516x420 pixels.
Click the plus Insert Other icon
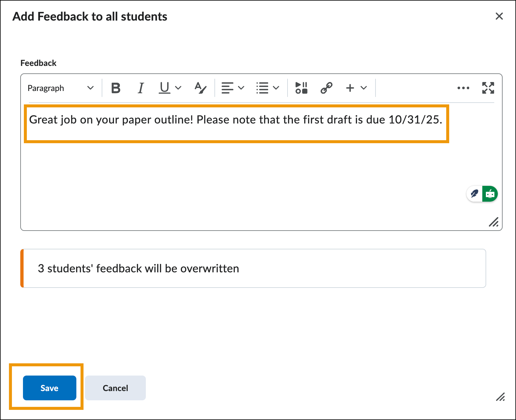[350, 88]
